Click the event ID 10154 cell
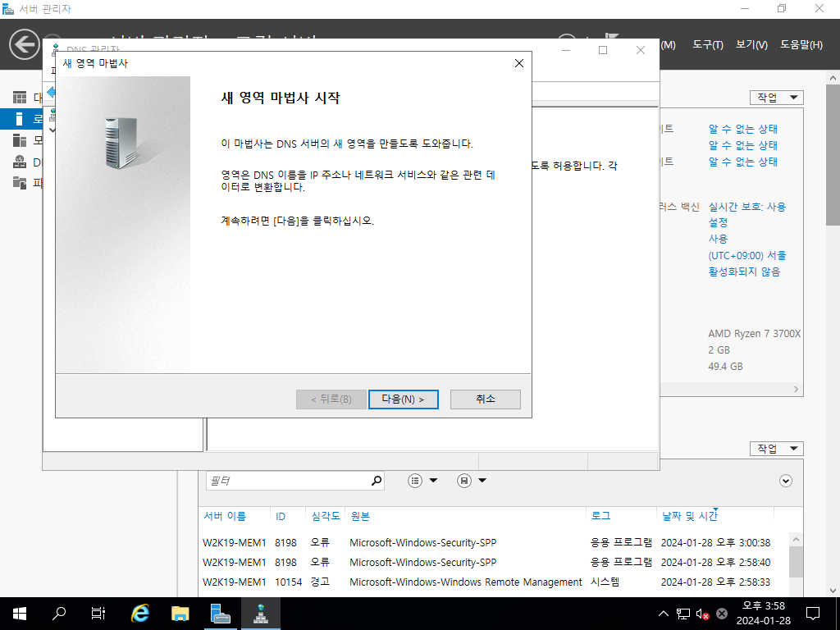 click(288, 582)
